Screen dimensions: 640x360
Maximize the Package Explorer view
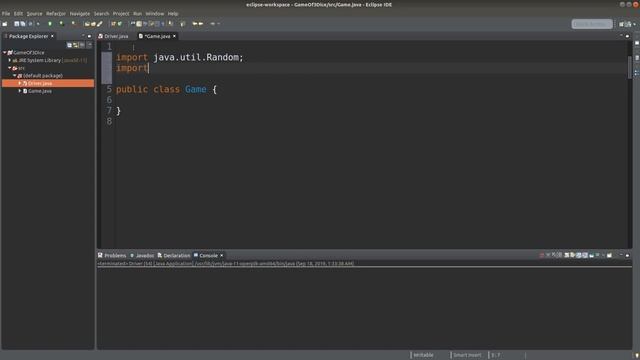(89, 36)
